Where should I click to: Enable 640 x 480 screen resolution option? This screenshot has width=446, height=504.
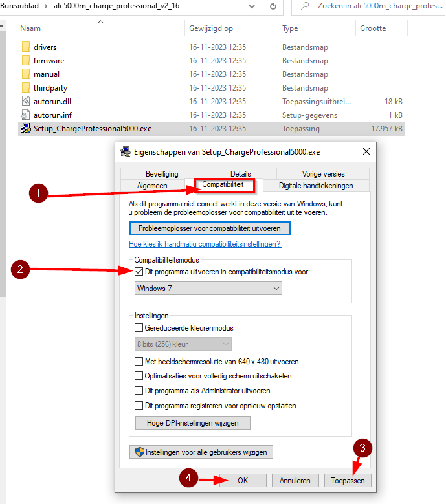coord(139,362)
